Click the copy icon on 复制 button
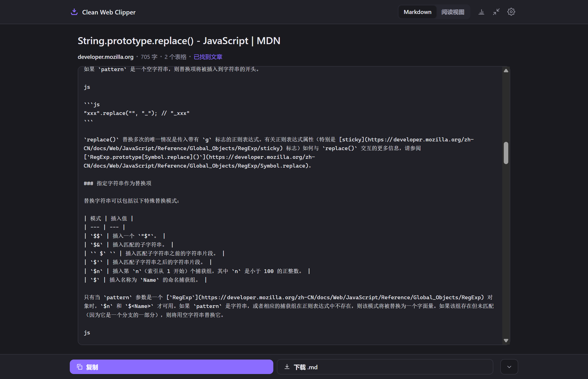The height and width of the screenshot is (379, 588). (79, 367)
